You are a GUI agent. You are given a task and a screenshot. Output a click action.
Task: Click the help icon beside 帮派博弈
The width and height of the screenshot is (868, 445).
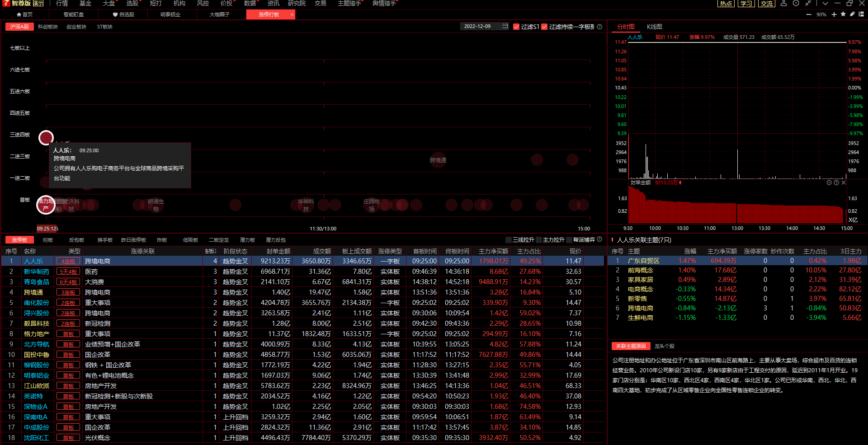click(599, 239)
